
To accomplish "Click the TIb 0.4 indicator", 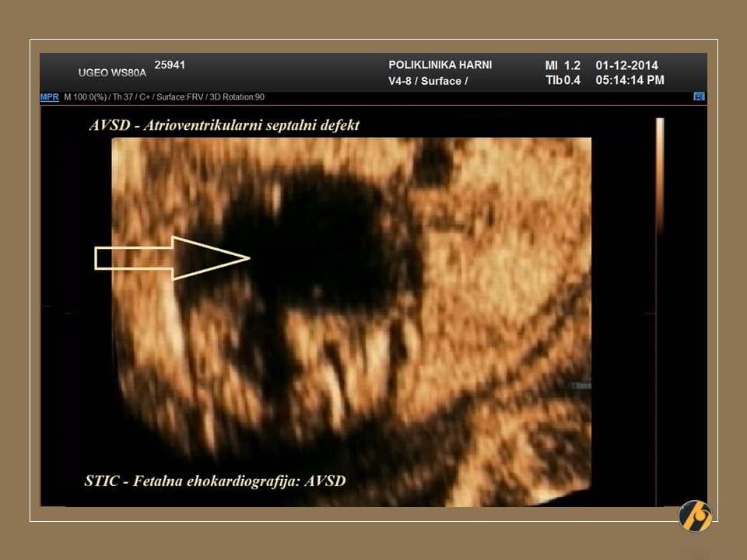I will pos(563,80).
